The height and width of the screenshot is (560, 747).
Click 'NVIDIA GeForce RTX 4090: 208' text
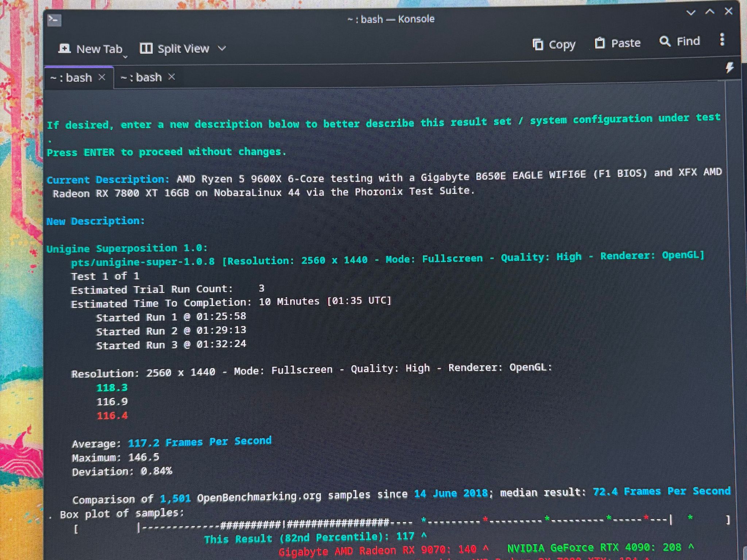pyautogui.click(x=594, y=548)
